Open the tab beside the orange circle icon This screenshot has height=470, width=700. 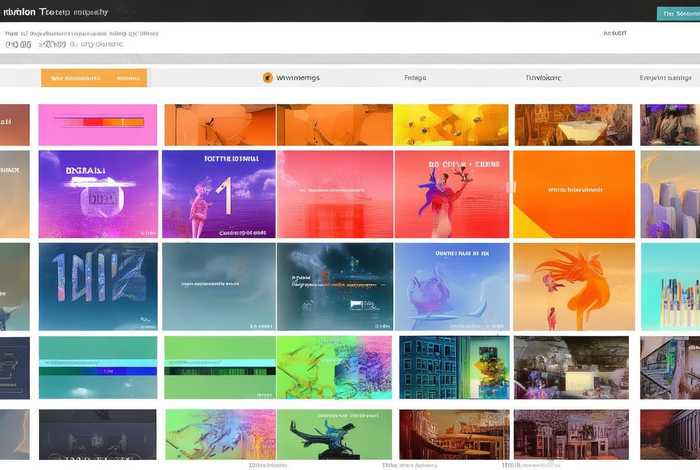coord(297,78)
